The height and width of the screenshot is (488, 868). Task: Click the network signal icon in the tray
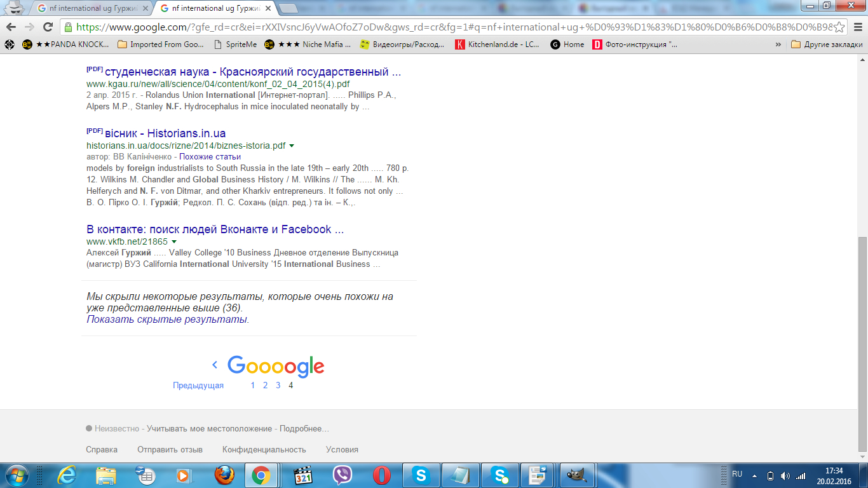pos(801,476)
